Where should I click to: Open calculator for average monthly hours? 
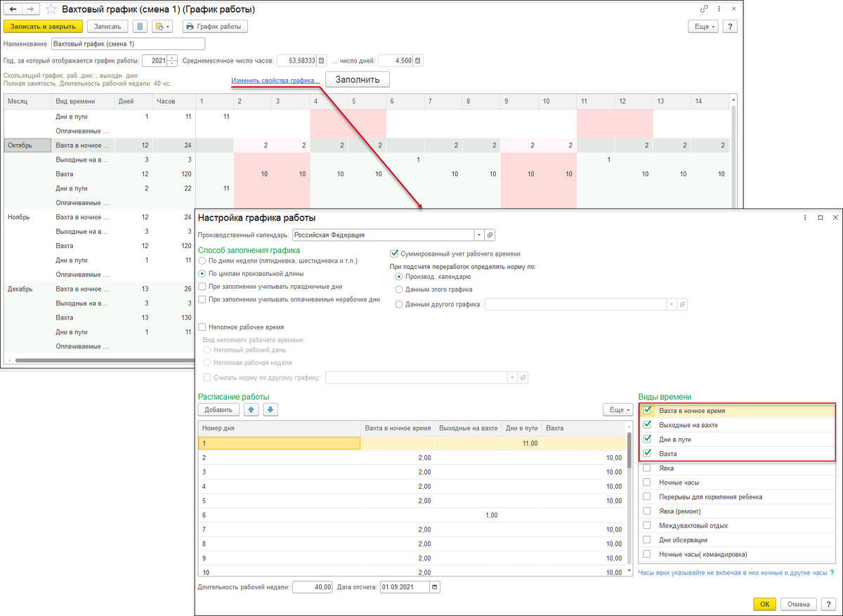coord(322,60)
